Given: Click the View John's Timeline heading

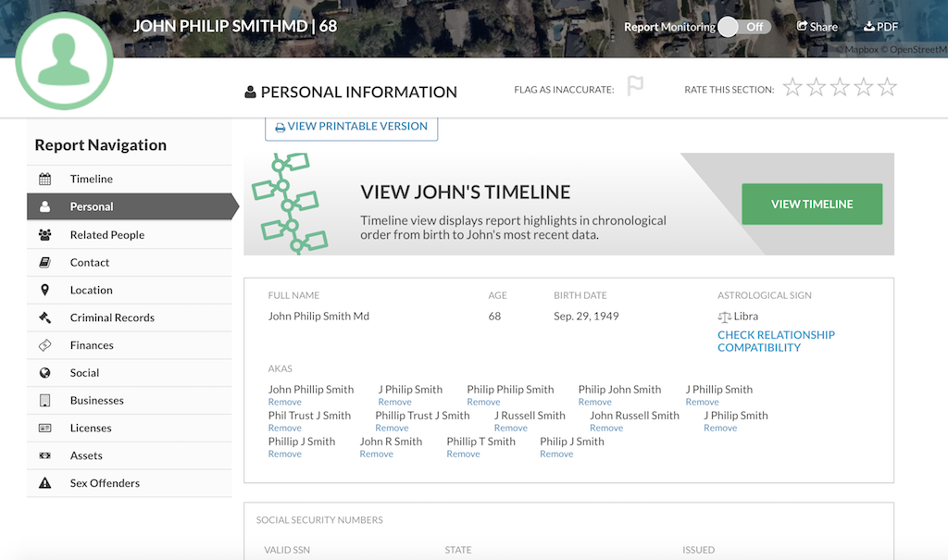Looking at the screenshot, I should [466, 193].
